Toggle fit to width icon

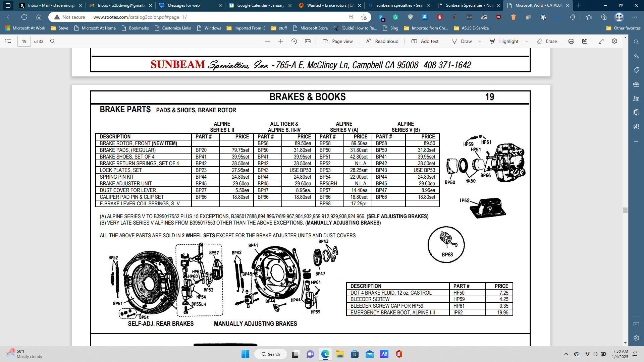point(308,41)
